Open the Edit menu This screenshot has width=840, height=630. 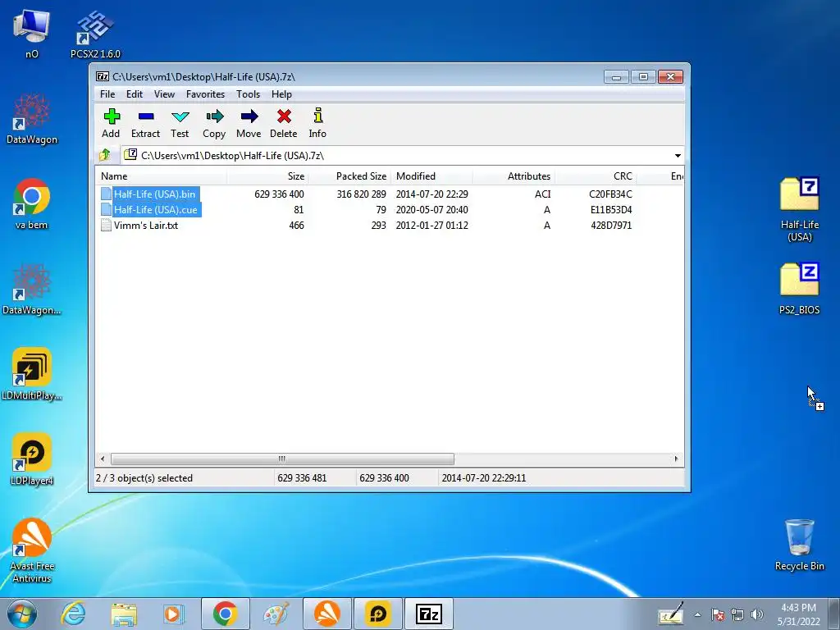click(134, 94)
